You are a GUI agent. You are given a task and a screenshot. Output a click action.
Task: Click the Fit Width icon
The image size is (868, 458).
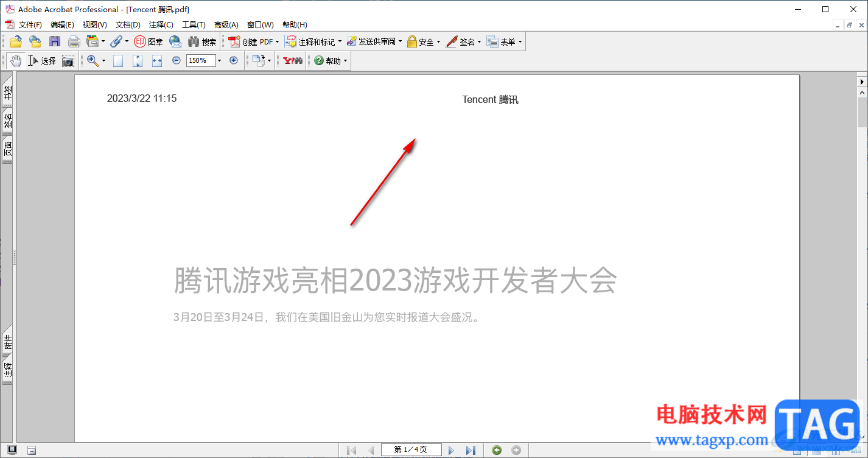[x=157, y=60]
